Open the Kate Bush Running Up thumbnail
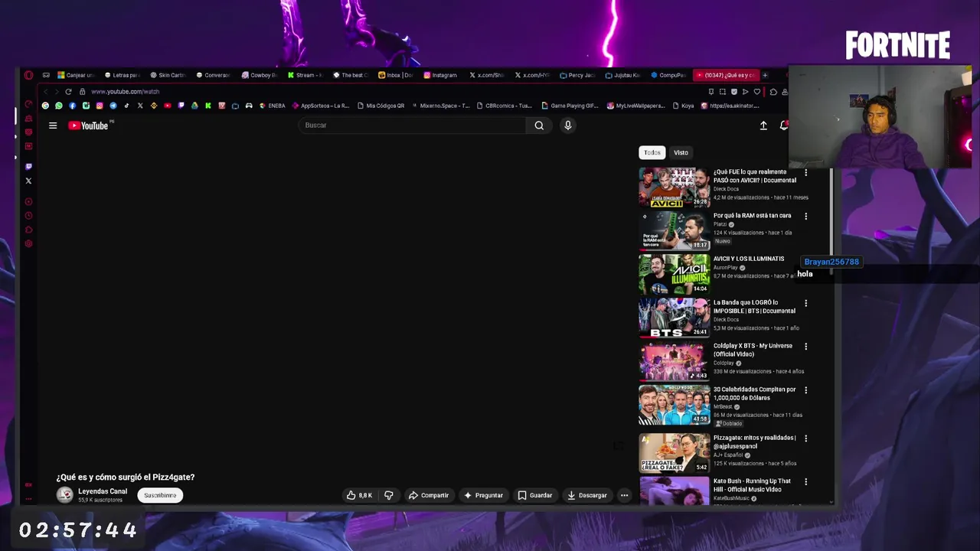Viewport: 980px width, 551px height. (675, 491)
